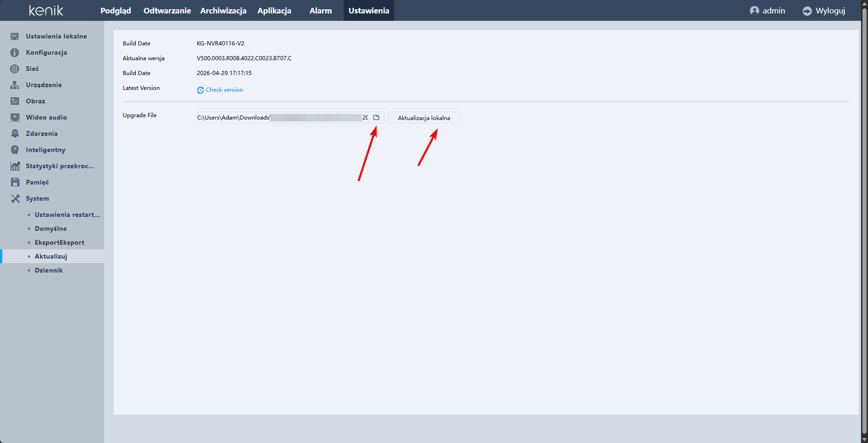Click the vertical scrollbar at right edge

pos(864,221)
